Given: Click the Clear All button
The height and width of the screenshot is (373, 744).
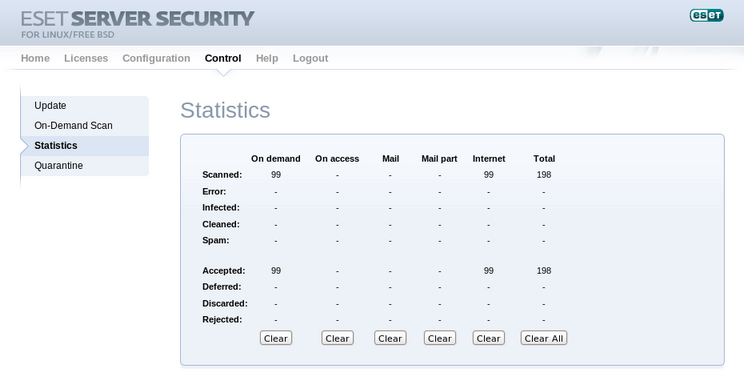Looking at the screenshot, I should pyautogui.click(x=544, y=338).
